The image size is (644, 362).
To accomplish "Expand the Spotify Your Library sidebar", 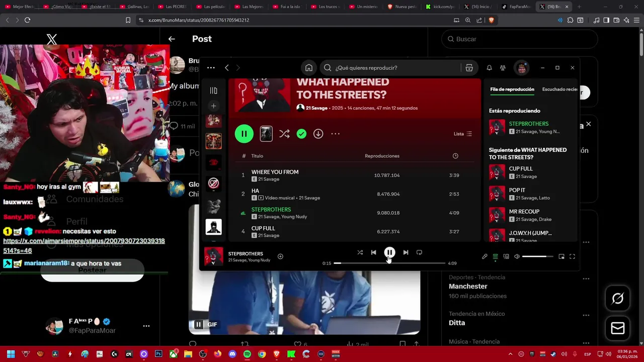I will (x=213, y=90).
